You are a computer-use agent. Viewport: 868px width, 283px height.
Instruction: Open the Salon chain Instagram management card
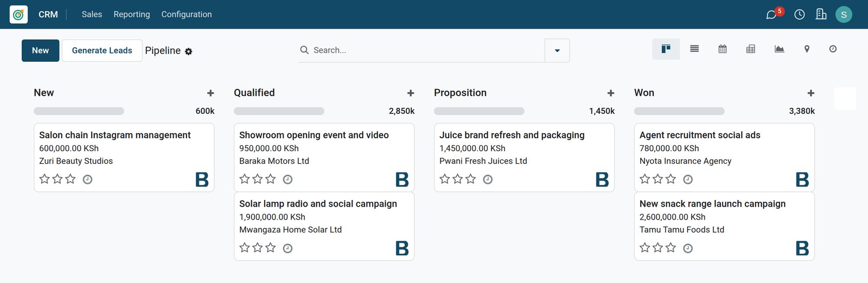click(124, 157)
